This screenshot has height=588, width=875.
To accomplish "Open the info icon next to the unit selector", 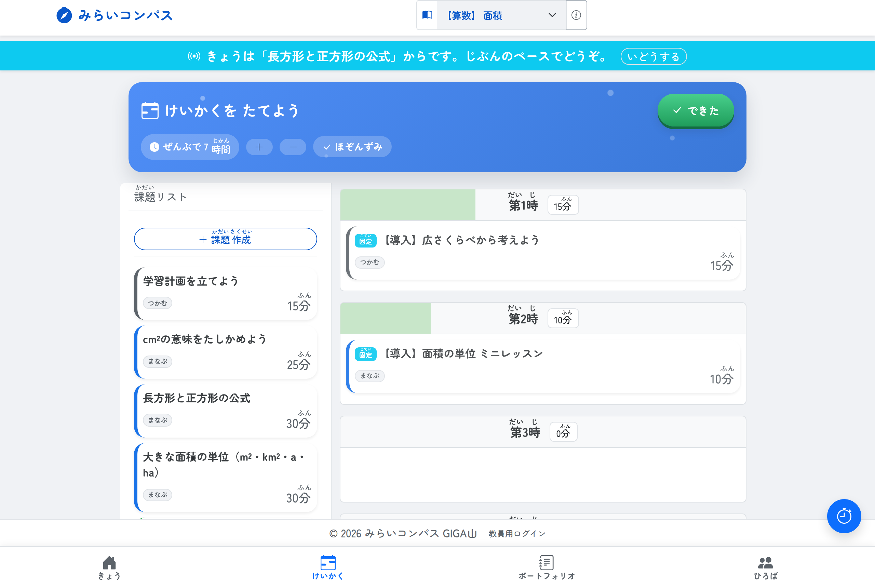I will click(576, 15).
